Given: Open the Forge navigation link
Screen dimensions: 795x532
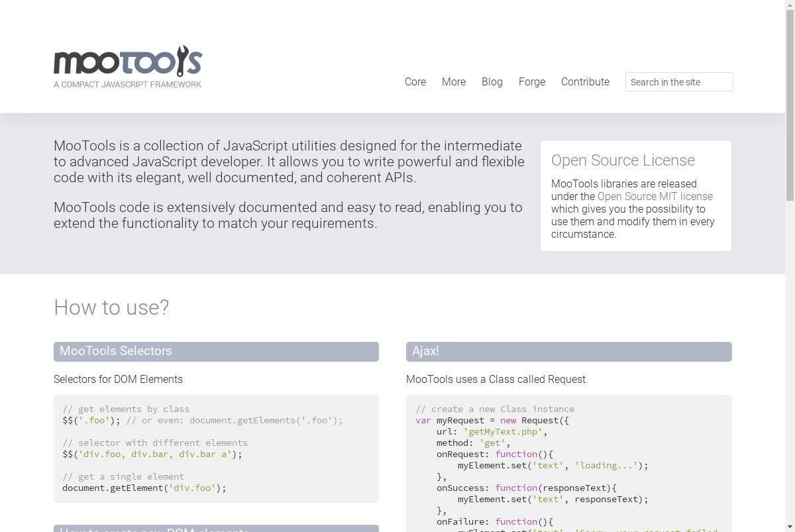Looking at the screenshot, I should [532, 82].
